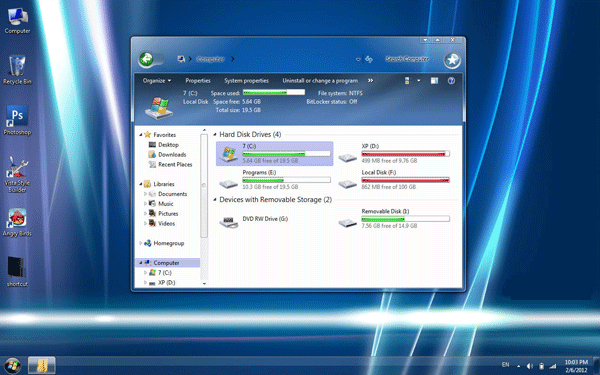600x375 pixels.
Task: Open Windows Start orb
Action: [x=13, y=365]
